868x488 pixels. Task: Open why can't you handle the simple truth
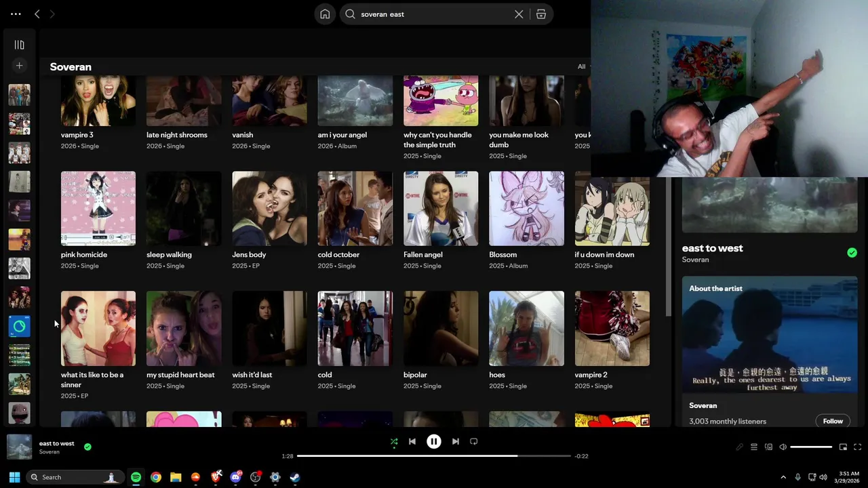441,117
